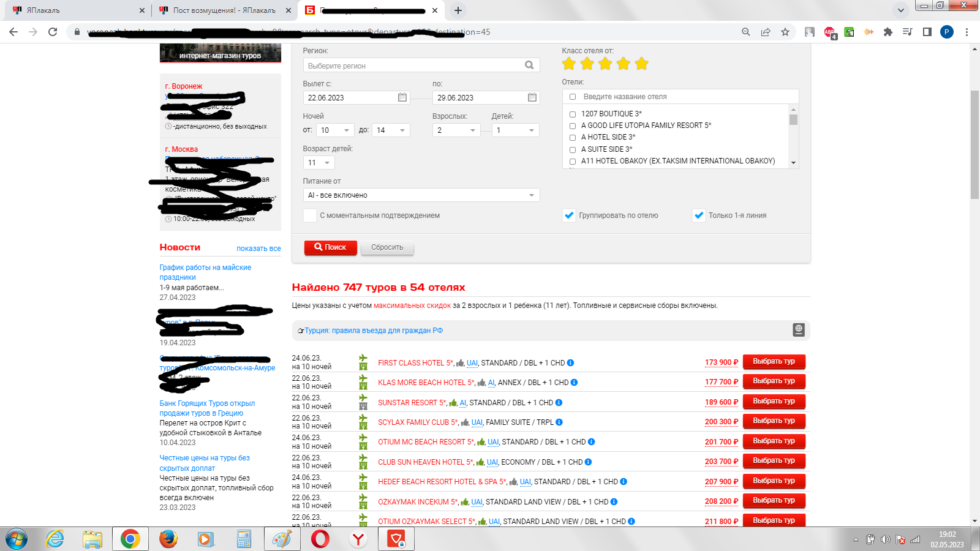Open the CLUB SUN HEAVEN HOTEL 5* link

[426, 462]
